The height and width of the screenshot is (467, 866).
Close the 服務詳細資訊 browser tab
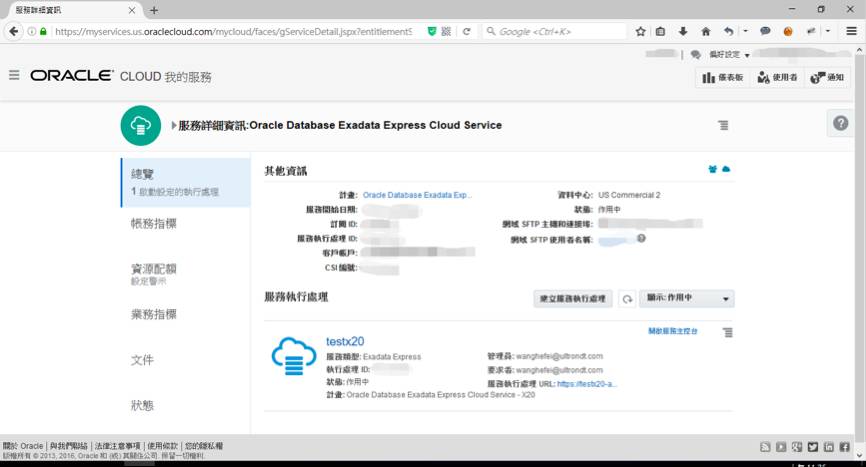(131, 10)
